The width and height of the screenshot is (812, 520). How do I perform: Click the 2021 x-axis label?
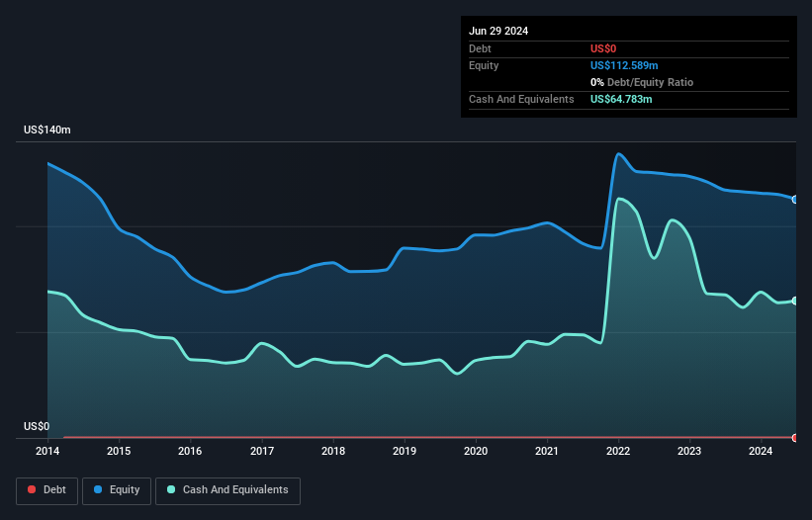coord(547,451)
